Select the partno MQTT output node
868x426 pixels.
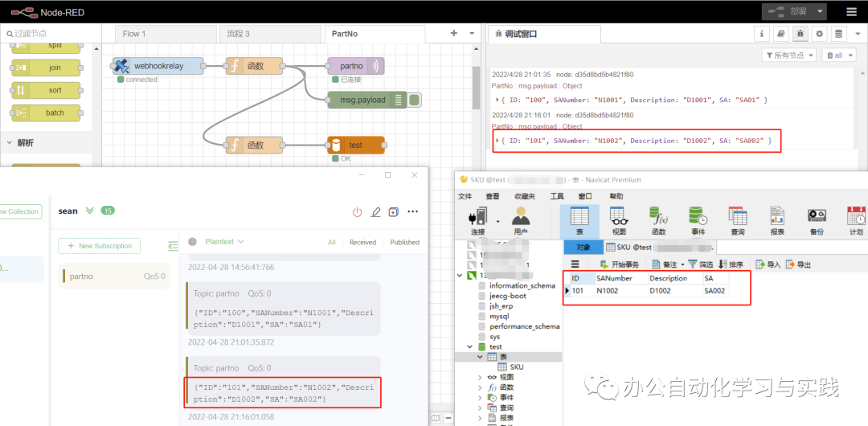[355, 66]
